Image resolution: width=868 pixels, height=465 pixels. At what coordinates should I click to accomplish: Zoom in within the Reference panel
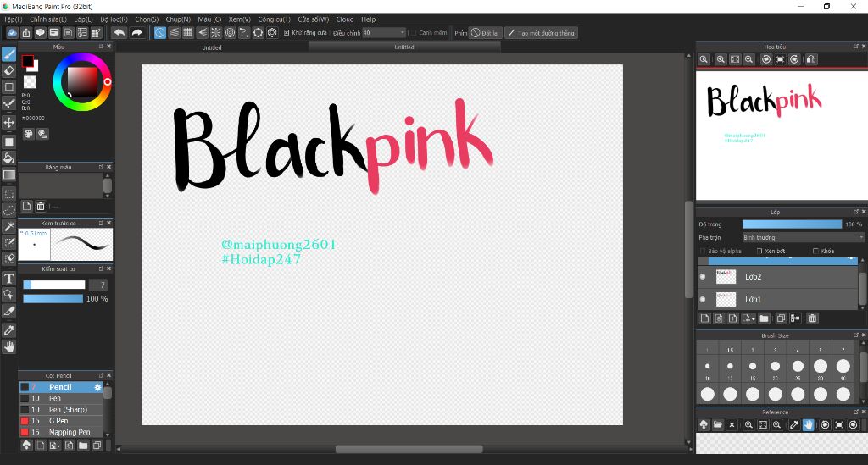tap(748, 424)
